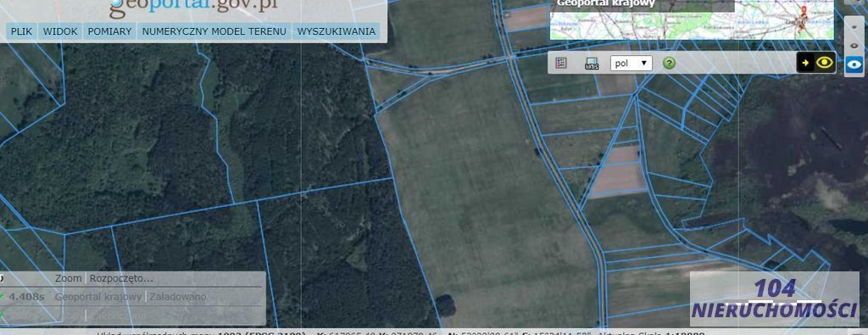Toggle the yellow eye high-contrast mode

(825, 63)
